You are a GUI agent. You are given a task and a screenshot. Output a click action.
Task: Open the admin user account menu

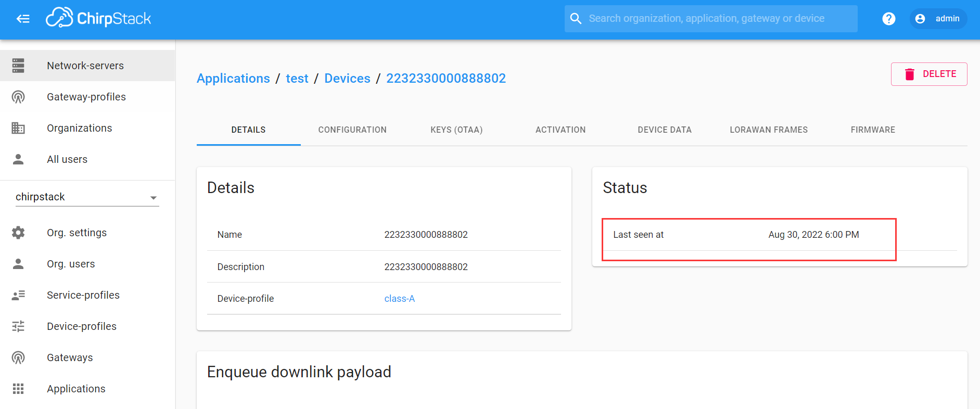(938, 19)
